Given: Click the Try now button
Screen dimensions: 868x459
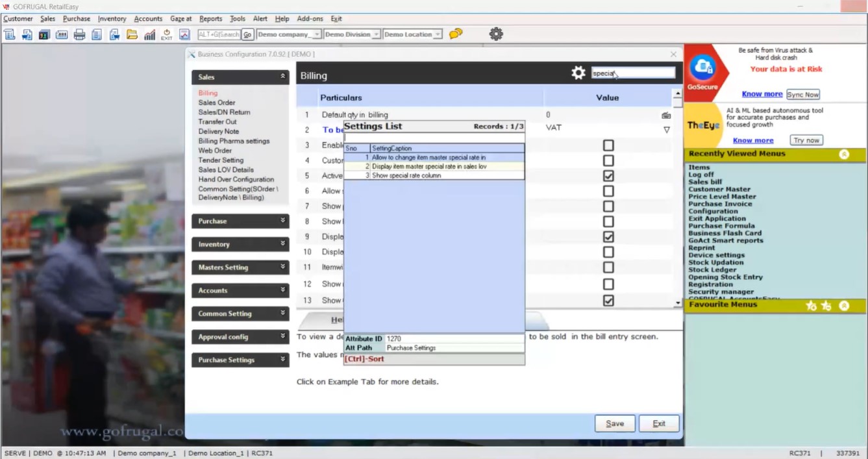Looking at the screenshot, I should (x=807, y=140).
